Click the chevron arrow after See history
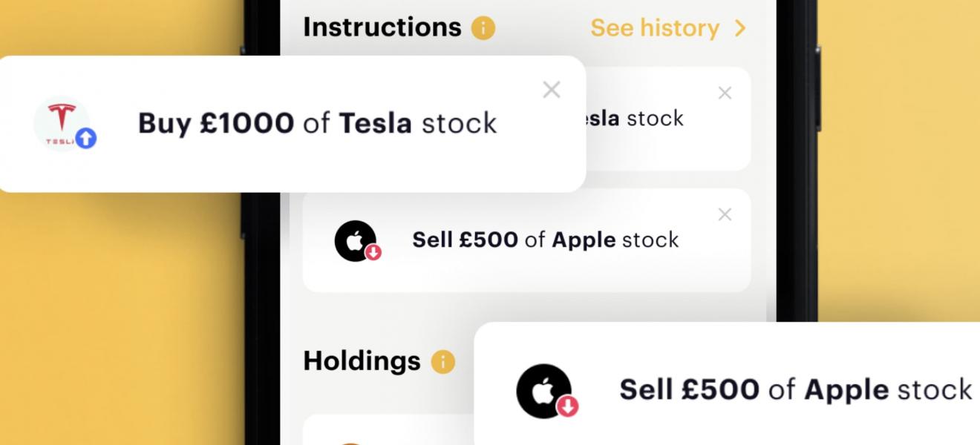This screenshot has height=445, width=980. tap(739, 28)
